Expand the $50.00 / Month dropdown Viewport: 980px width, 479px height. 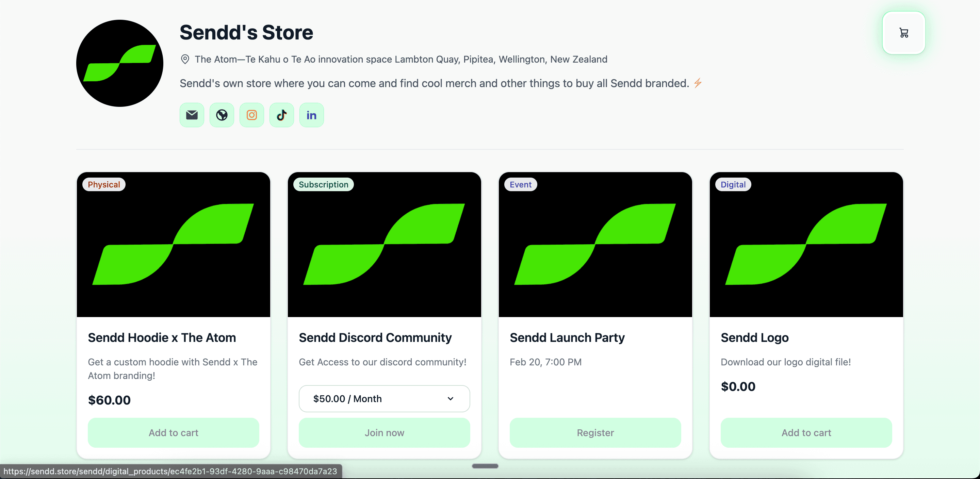(384, 398)
